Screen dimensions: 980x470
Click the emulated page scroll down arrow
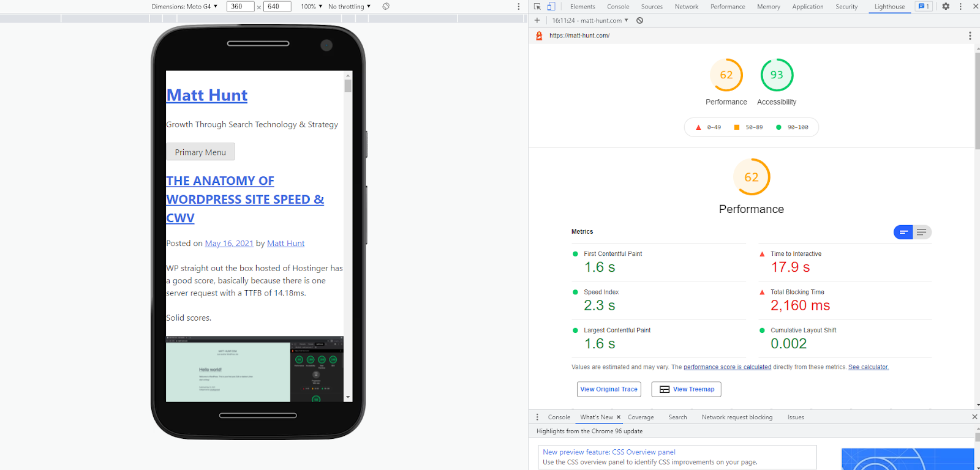(348, 397)
